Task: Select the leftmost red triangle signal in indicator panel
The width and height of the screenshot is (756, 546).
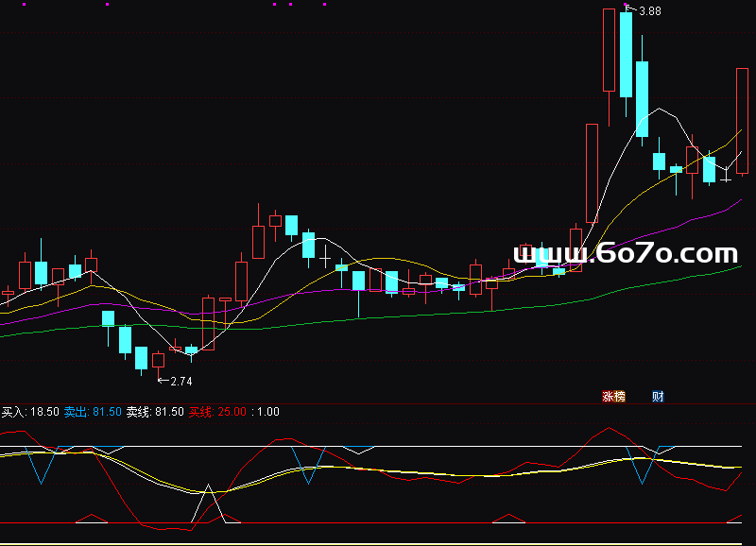Action: 92,518
